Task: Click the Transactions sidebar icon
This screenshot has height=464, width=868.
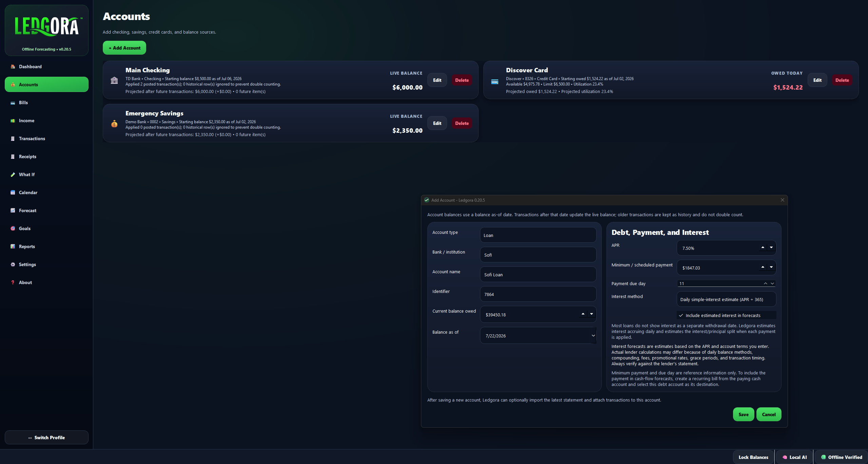Action: (13, 138)
